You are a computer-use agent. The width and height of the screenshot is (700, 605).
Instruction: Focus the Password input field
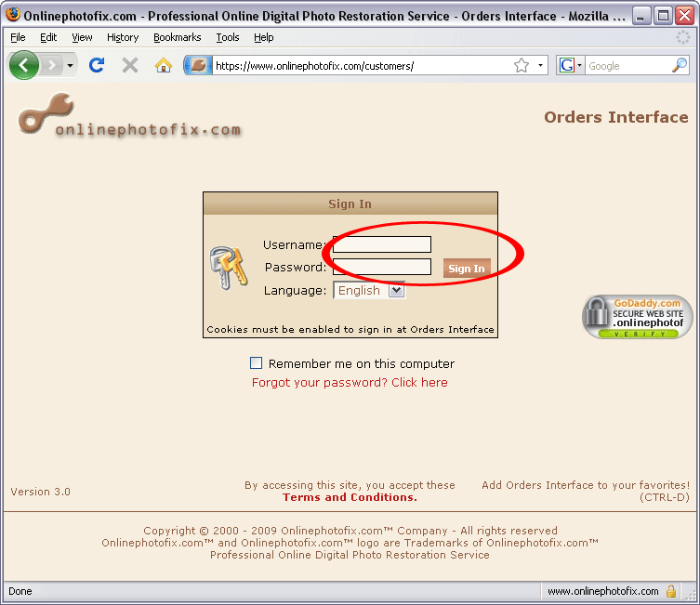point(382,267)
